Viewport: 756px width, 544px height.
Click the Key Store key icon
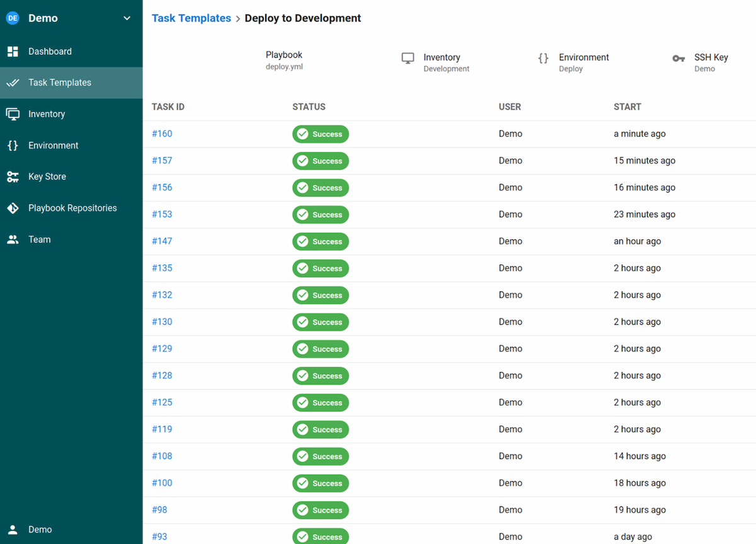(13, 177)
